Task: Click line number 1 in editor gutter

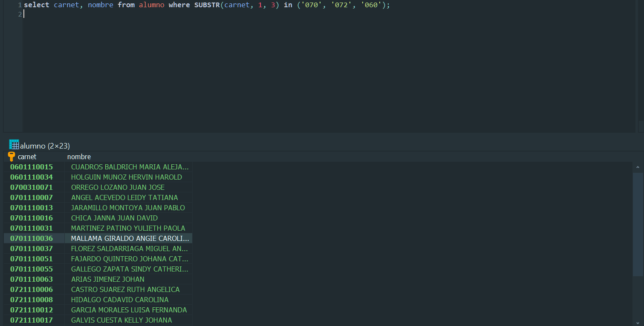Action: pos(20,5)
